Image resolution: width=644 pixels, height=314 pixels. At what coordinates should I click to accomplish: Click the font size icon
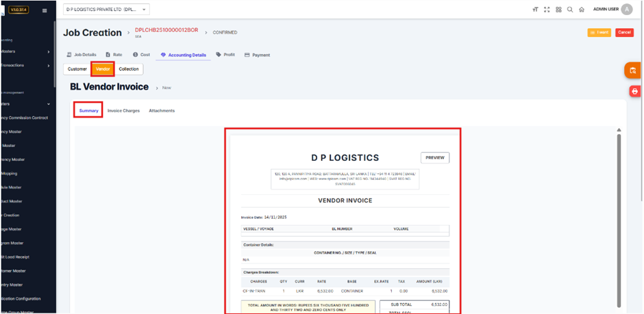coord(535,10)
